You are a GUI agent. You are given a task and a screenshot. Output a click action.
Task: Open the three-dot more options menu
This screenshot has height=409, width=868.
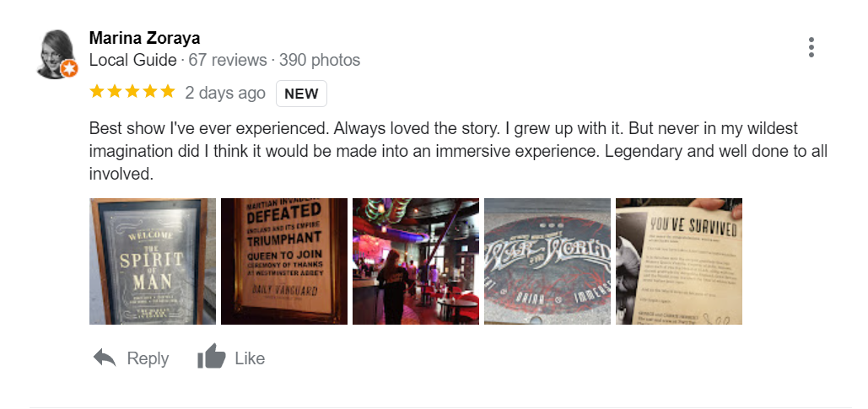(x=811, y=47)
